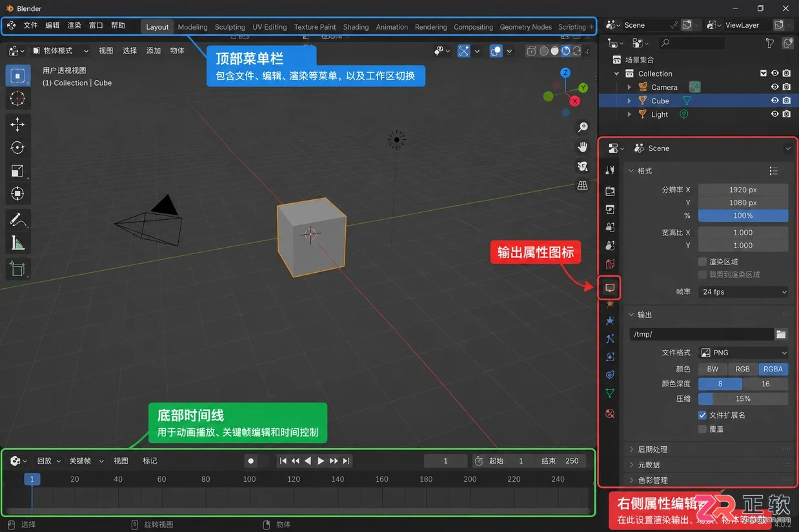The height and width of the screenshot is (532, 799).
Task: Switch to the Shading workspace tab
Action: (356, 26)
